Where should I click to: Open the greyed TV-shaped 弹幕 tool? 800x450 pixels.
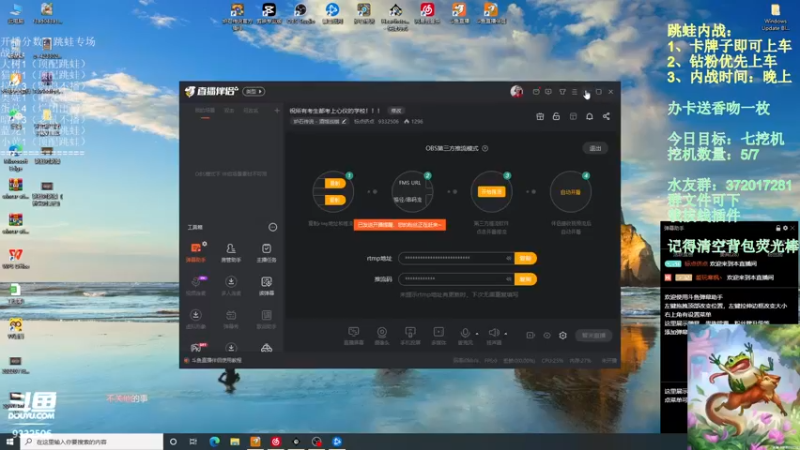coord(231,319)
